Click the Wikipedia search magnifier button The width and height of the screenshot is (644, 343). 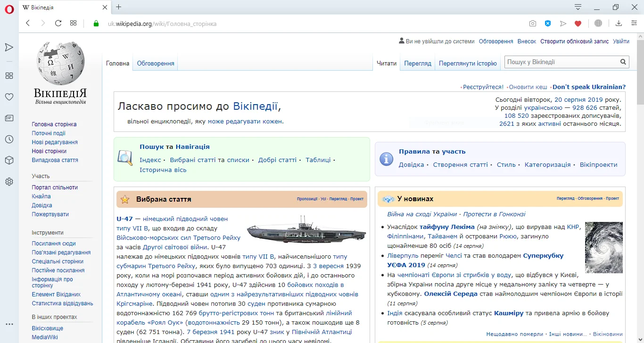pyautogui.click(x=623, y=62)
